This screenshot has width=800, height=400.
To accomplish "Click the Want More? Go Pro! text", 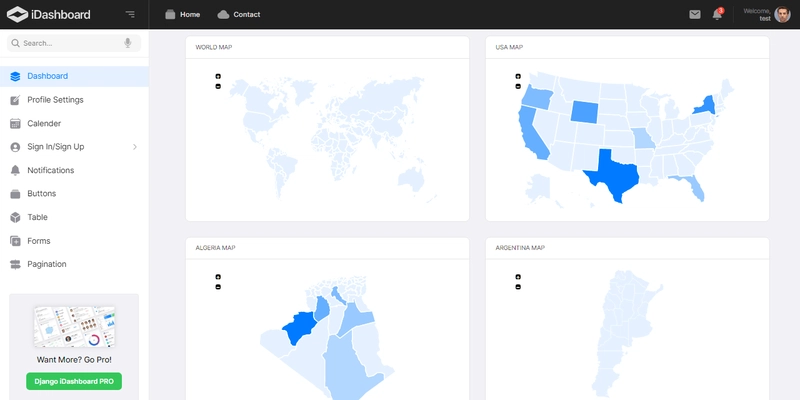I will (74, 360).
